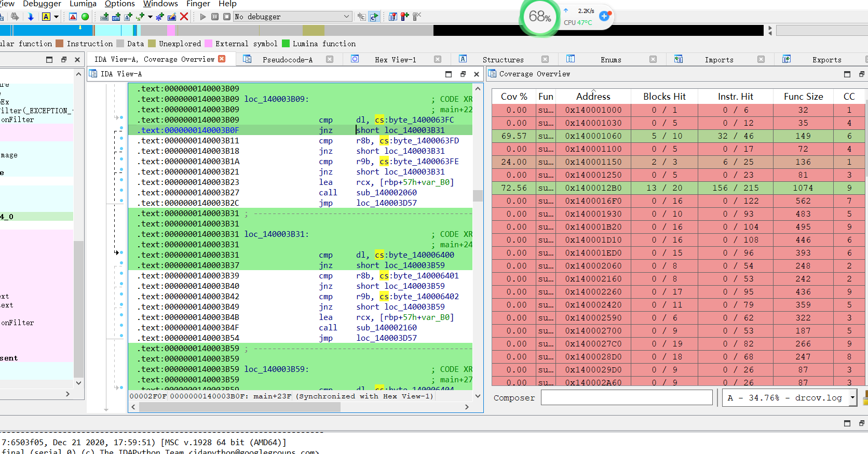This screenshot has width=868, height=454.
Task: Click the right arrow of IDA View horizontal scrollbar
Action: (x=467, y=407)
